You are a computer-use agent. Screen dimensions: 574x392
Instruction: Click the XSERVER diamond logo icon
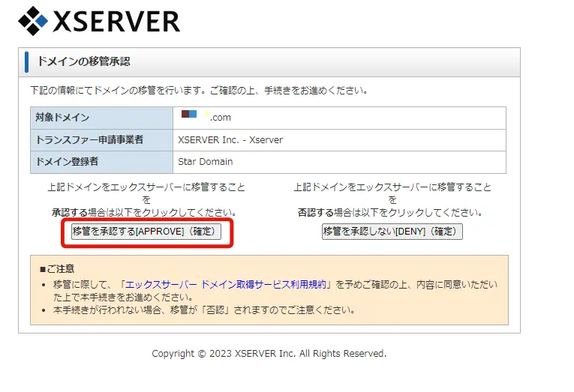pos(33,21)
